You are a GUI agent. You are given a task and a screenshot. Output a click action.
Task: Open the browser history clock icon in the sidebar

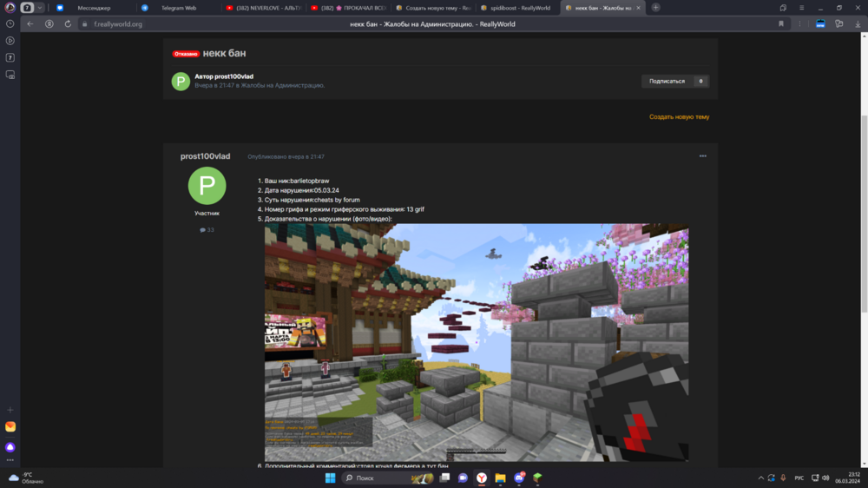(10, 23)
